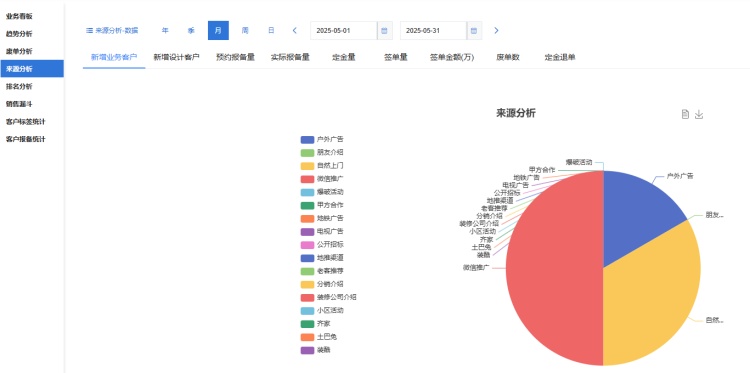Click the start date field 2025-05-01
Viewport: 750px width, 373px height.
point(343,31)
